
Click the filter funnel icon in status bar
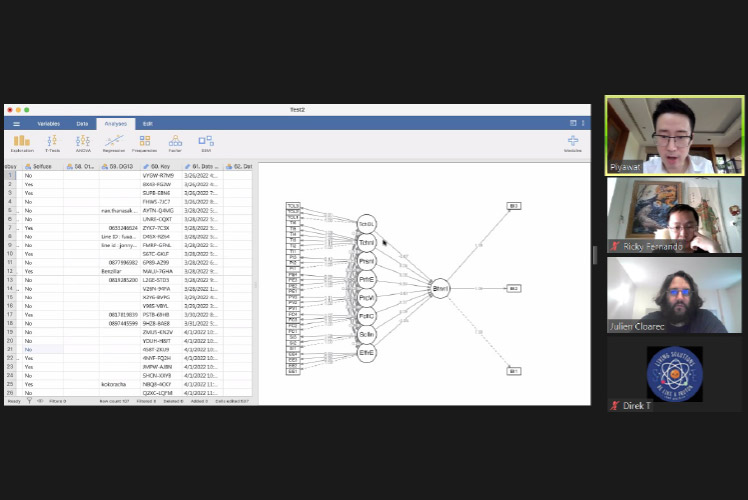click(30, 401)
